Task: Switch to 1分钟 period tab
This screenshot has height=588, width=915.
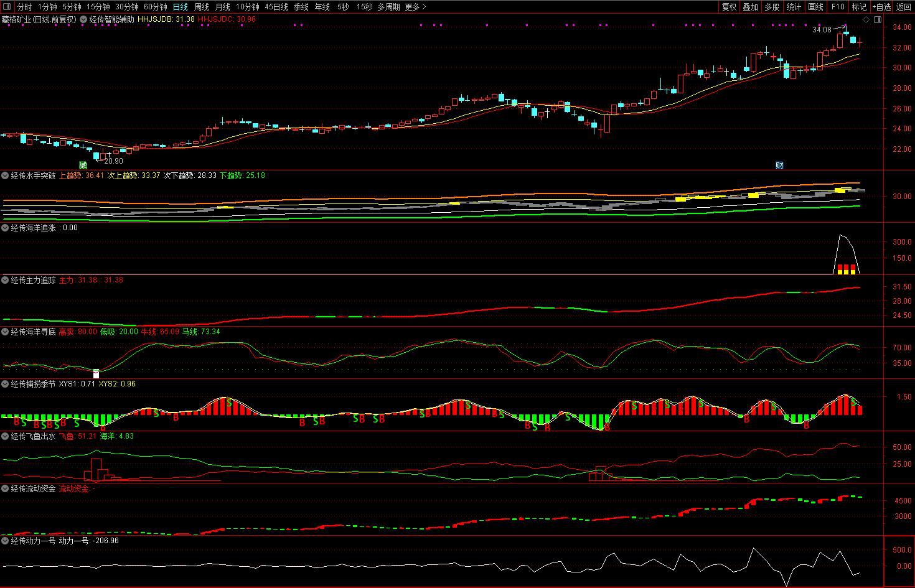Action: 47,7
